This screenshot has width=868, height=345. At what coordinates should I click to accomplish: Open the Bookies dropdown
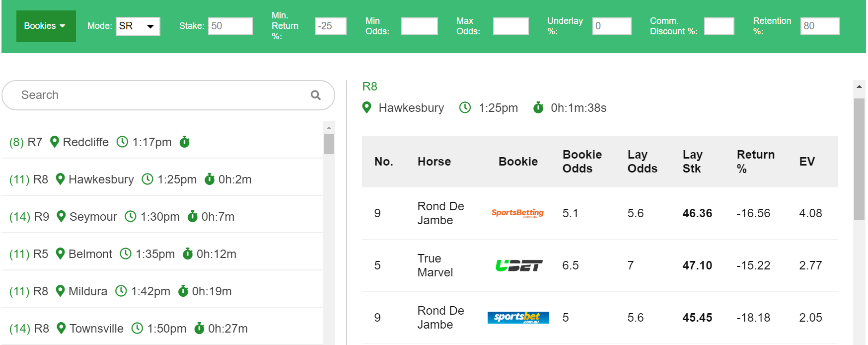(x=46, y=26)
